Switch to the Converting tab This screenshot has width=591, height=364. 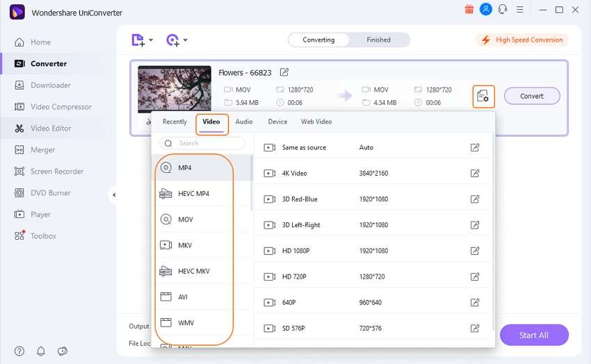318,40
